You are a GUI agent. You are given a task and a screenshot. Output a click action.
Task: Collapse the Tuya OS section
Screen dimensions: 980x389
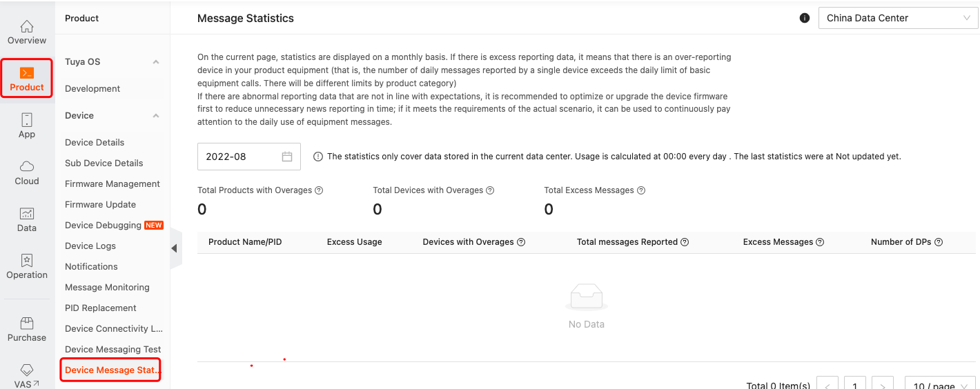click(x=156, y=62)
